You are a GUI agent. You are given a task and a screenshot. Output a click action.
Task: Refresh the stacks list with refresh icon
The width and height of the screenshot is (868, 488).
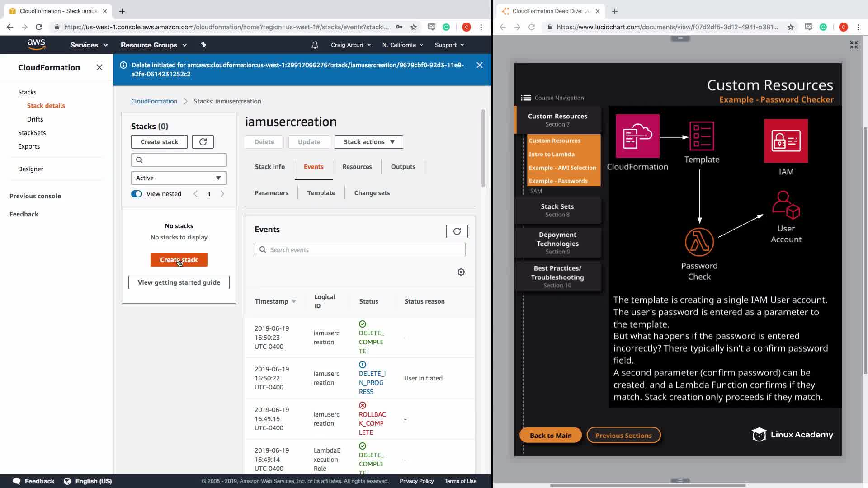coord(203,142)
